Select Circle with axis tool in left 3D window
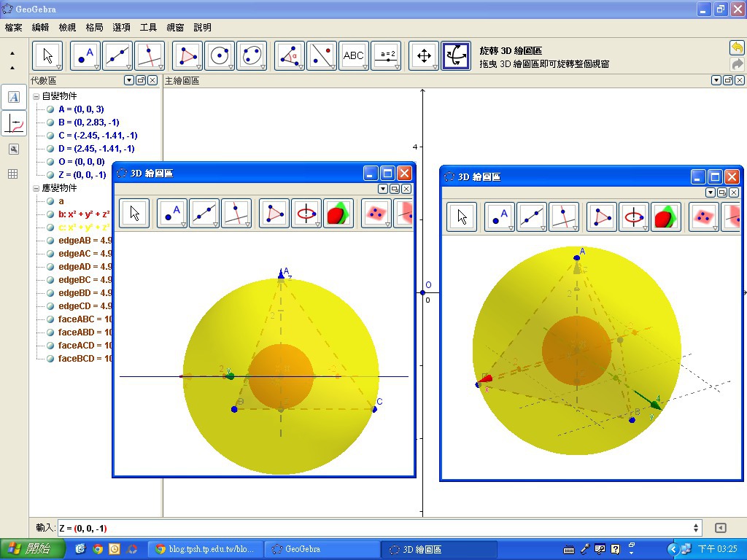Viewport: 747px width, 560px height. pos(306,214)
